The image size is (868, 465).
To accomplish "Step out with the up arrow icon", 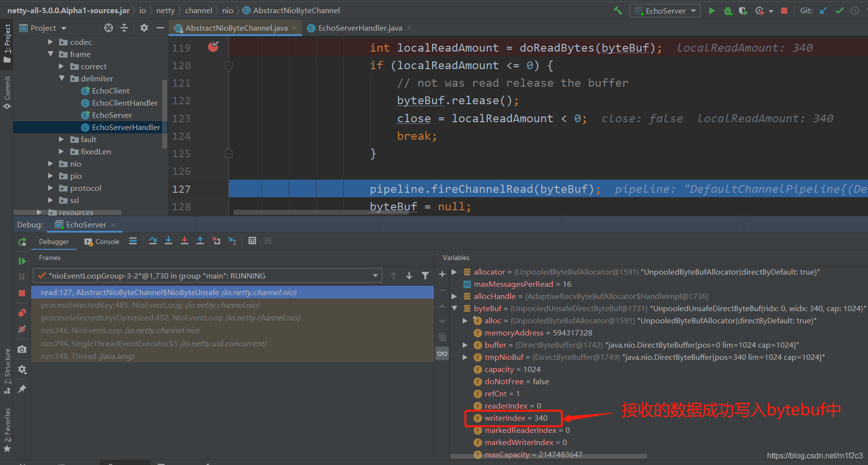I will tap(200, 241).
